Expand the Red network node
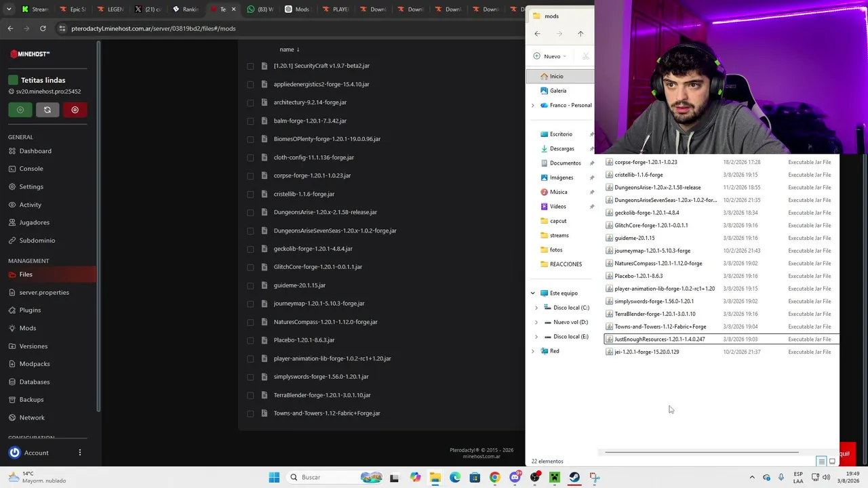This screenshot has height=488, width=868. coord(532,351)
